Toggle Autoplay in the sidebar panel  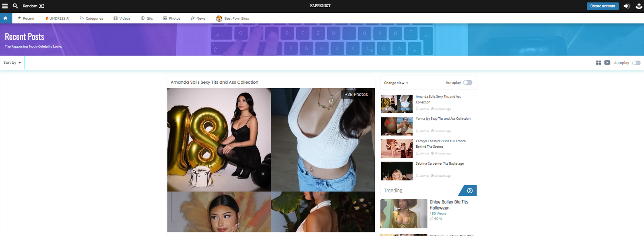coord(467,83)
